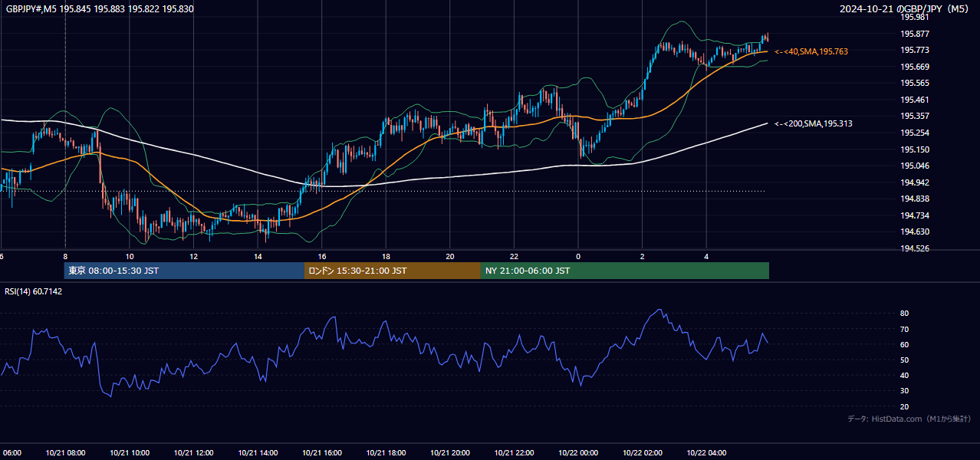The width and height of the screenshot is (980, 460).
Task: Click the 10/21 10:00 bottom time label
Action: pyautogui.click(x=130, y=453)
